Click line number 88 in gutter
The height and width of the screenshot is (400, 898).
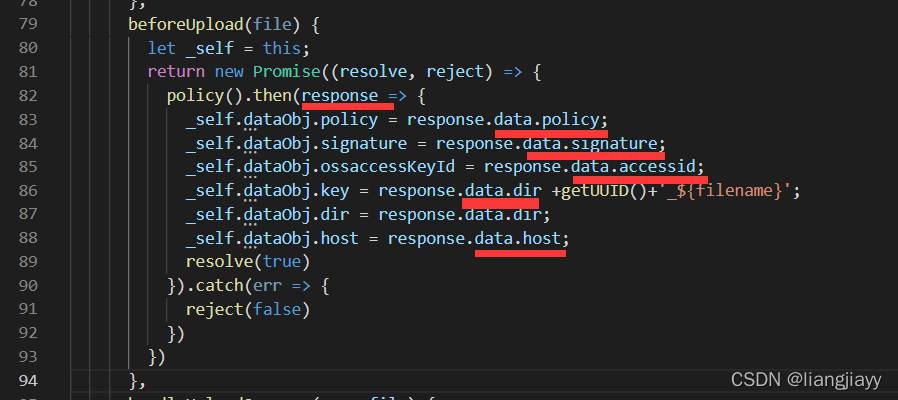pyautogui.click(x=28, y=237)
